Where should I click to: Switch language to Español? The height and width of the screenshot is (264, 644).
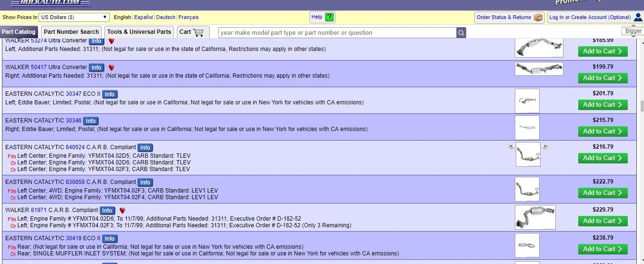(x=143, y=17)
